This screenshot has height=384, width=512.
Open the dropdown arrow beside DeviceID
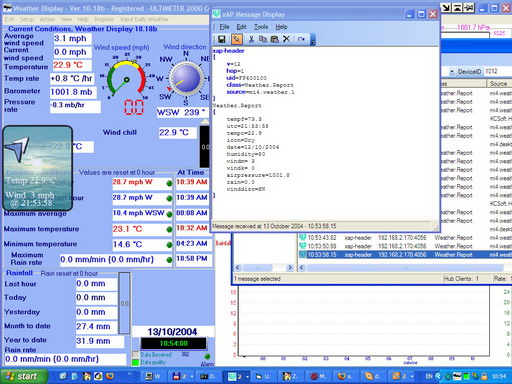(452, 71)
